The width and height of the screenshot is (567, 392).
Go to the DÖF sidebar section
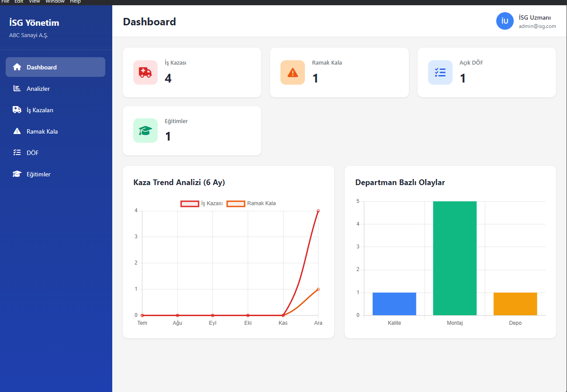32,153
